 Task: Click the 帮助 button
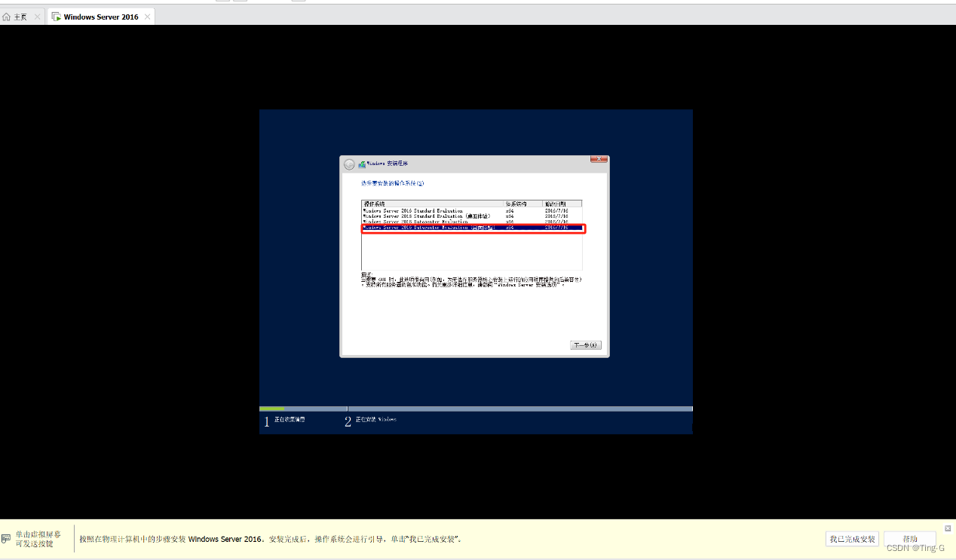pyautogui.click(x=910, y=539)
